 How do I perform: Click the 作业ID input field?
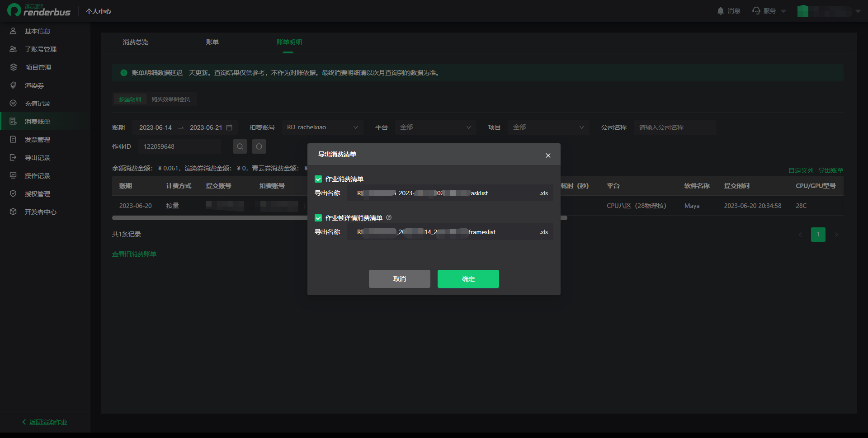[x=179, y=146]
